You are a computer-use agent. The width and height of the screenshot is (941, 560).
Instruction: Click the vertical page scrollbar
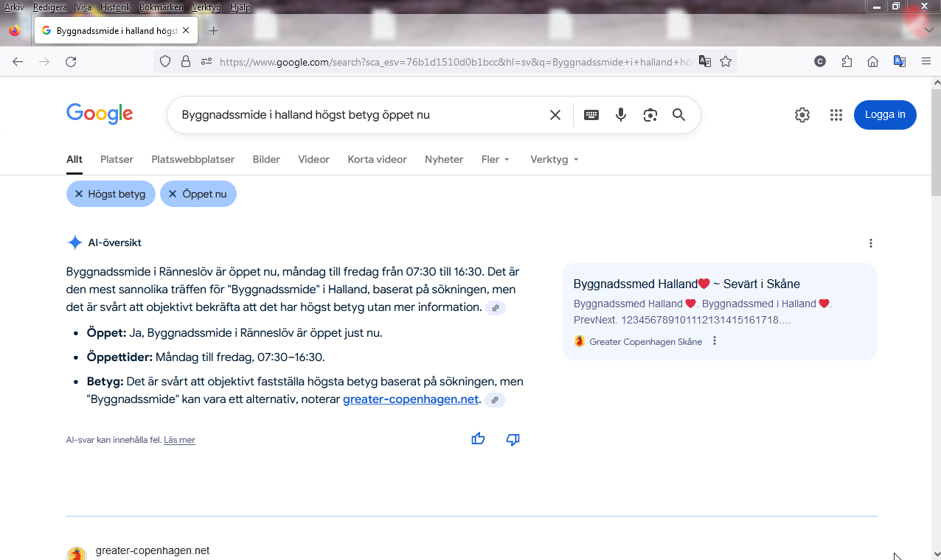935,295
